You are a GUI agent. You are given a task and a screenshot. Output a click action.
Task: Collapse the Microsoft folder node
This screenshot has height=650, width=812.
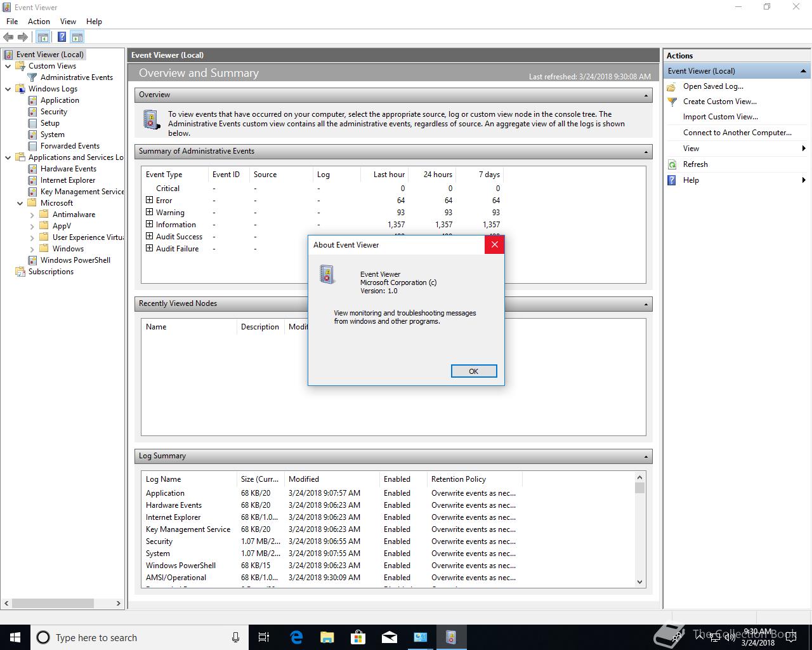[x=20, y=203]
